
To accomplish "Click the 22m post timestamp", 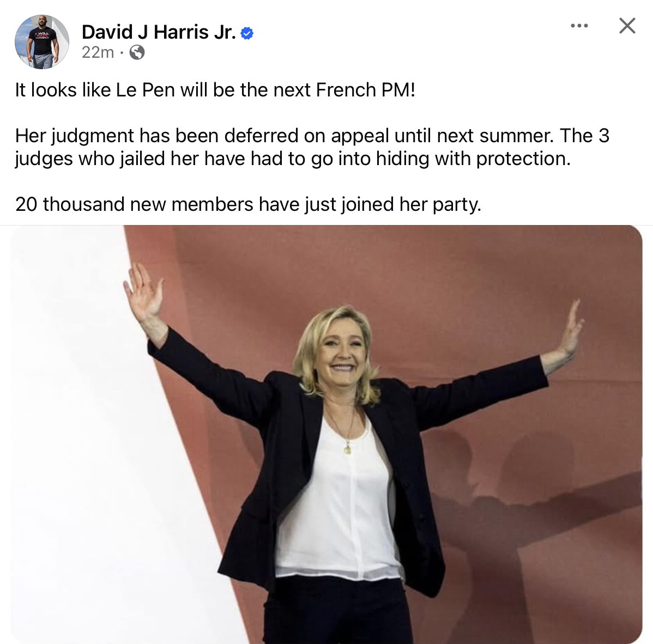I will coord(98,52).
